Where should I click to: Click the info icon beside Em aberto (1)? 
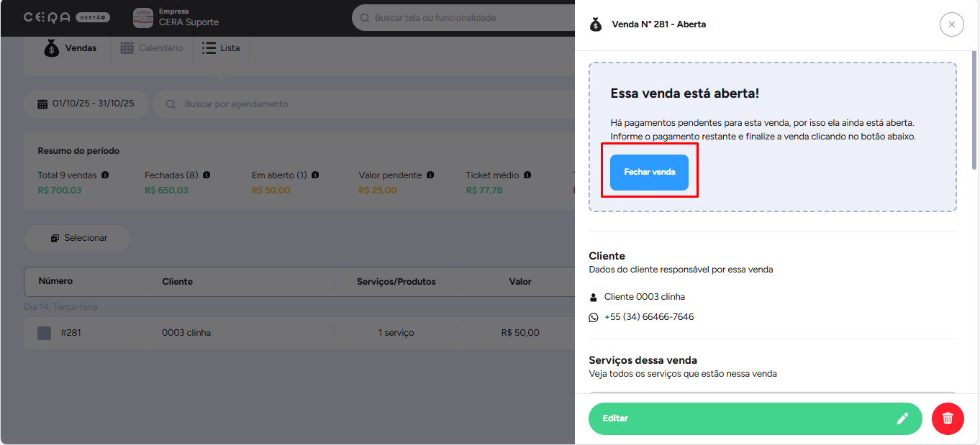pyautogui.click(x=315, y=175)
